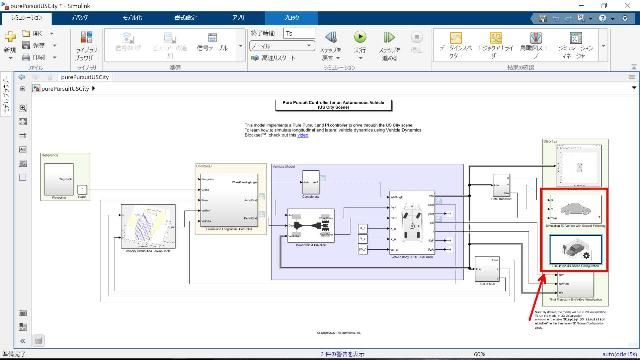Switch to the Modeling ribbon tab
Screen dimensions: 640x360
point(132,18)
